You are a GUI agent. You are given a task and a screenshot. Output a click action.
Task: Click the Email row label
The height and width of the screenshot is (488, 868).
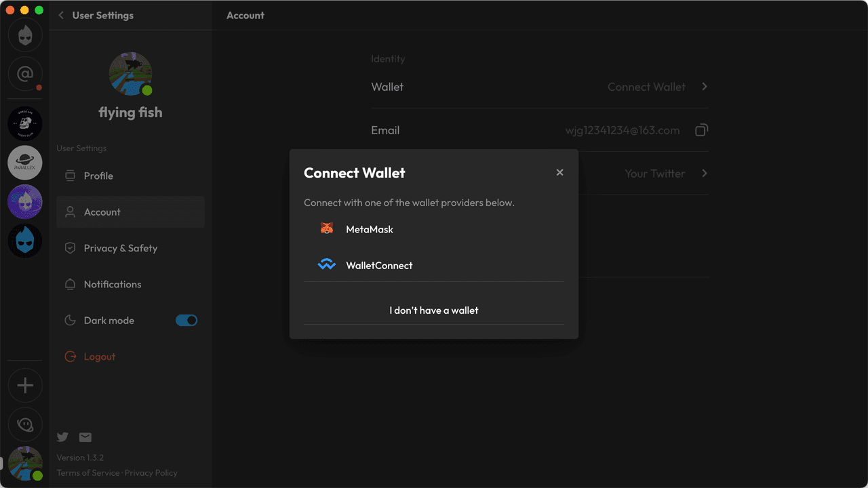tap(385, 130)
